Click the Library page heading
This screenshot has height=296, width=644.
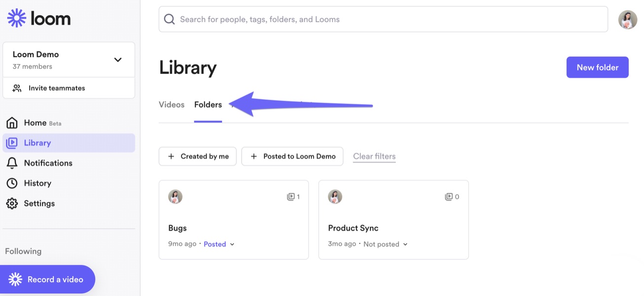coord(188,67)
